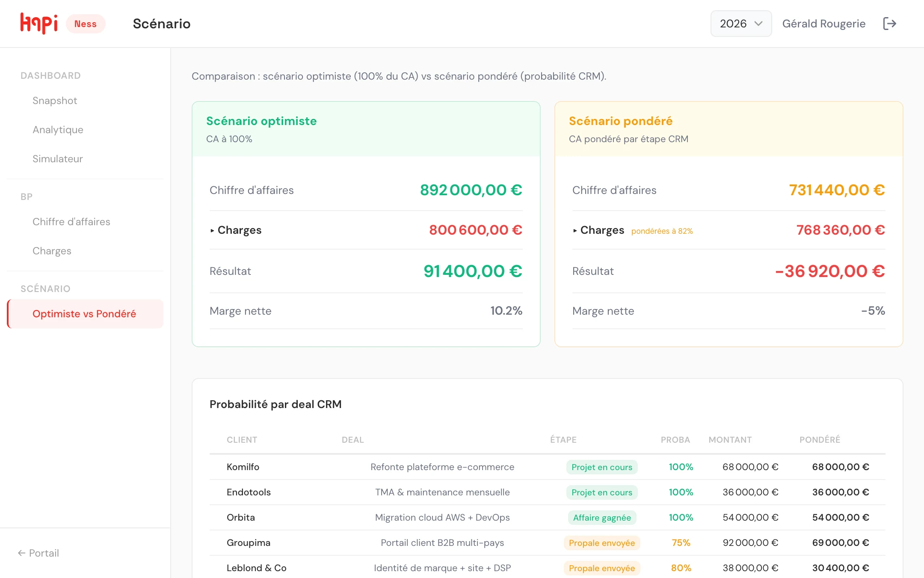Open Gérald Rougerie user name
924x578 pixels.
tap(823, 24)
